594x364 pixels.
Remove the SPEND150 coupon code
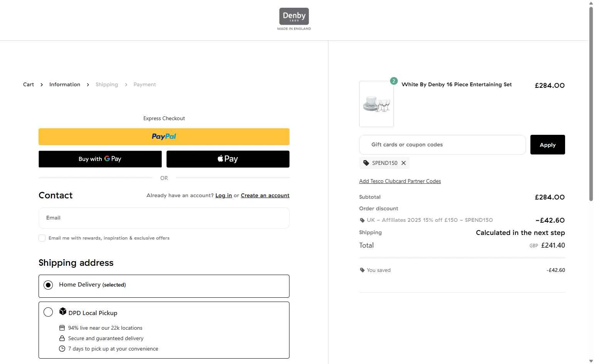[x=404, y=163]
